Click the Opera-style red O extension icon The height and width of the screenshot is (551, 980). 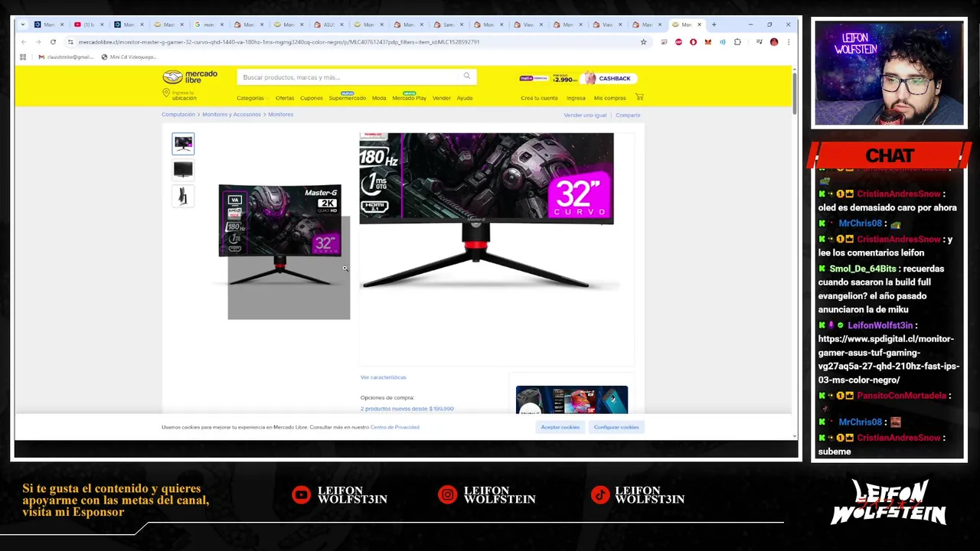(x=693, y=42)
